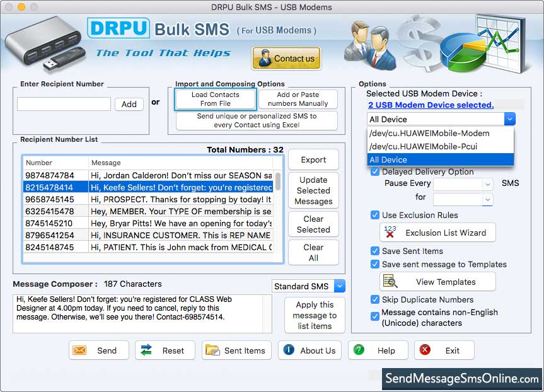Click the recipient number input field
The height and width of the screenshot is (392, 544).
pyautogui.click(x=64, y=104)
